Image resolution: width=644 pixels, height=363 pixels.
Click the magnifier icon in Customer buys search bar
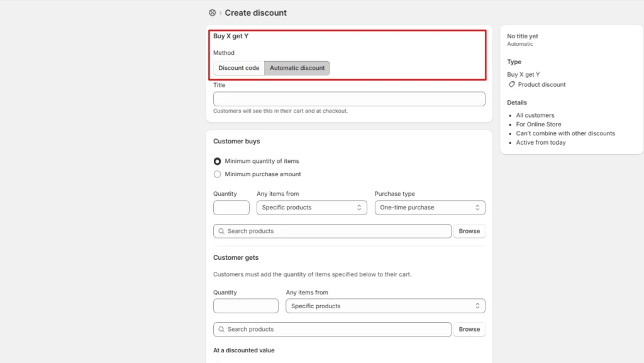point(221,231)
